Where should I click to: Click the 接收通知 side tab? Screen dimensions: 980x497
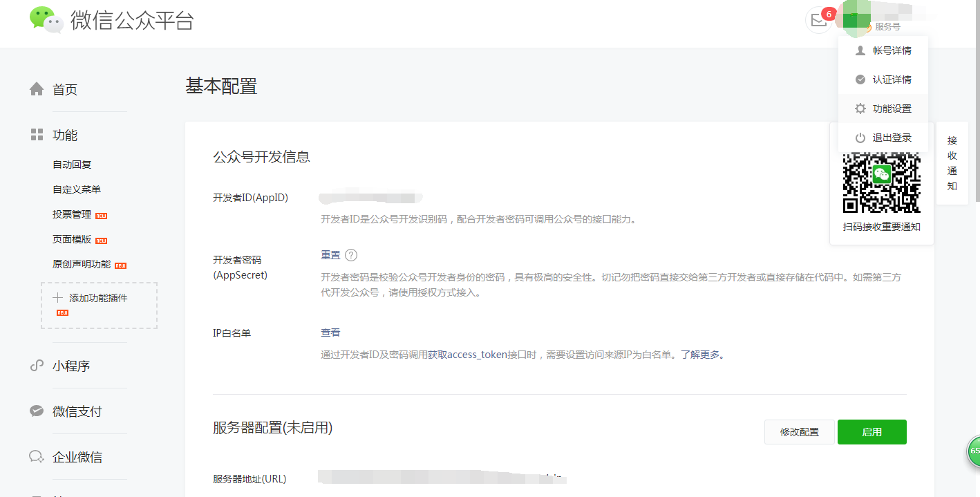click(x=952, y=163)
